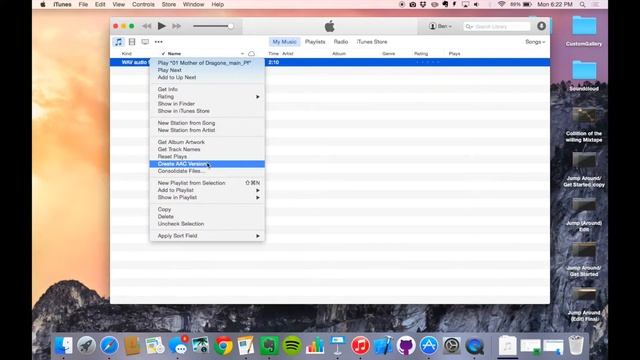
Task: Open iTunes from the dock
Action: pos(360,346)
